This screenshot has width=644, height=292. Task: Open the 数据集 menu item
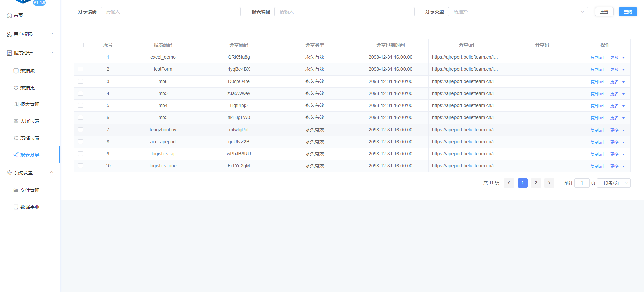[x=30, y=88]
